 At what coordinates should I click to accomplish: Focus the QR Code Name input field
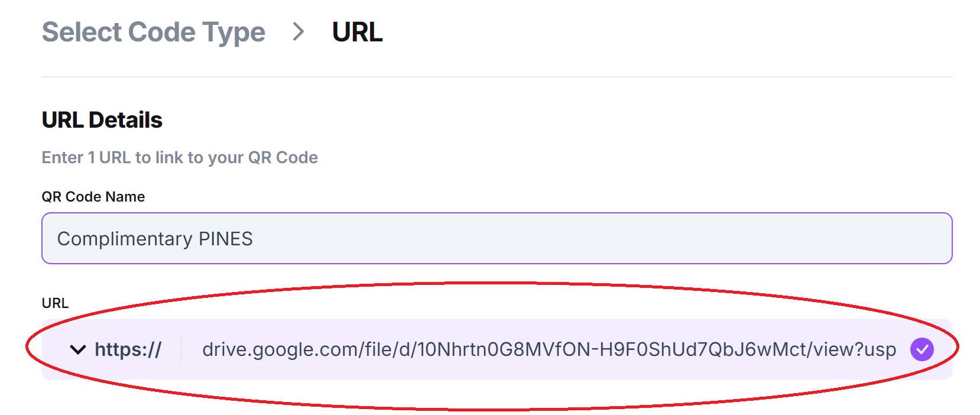pos(497,238)
